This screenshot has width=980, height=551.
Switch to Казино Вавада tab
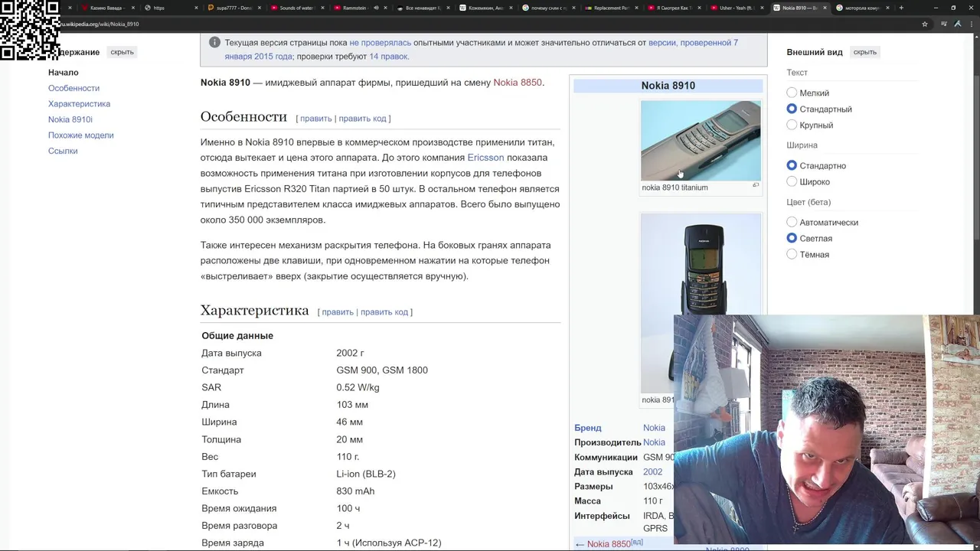click(107, 8)
